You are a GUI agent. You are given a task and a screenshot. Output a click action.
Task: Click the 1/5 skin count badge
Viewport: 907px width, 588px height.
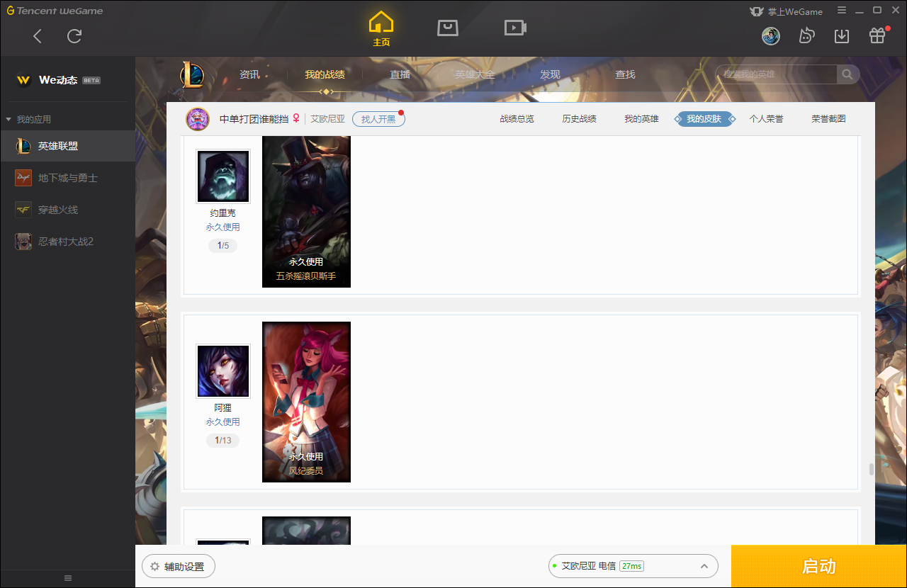coord(222,246)
